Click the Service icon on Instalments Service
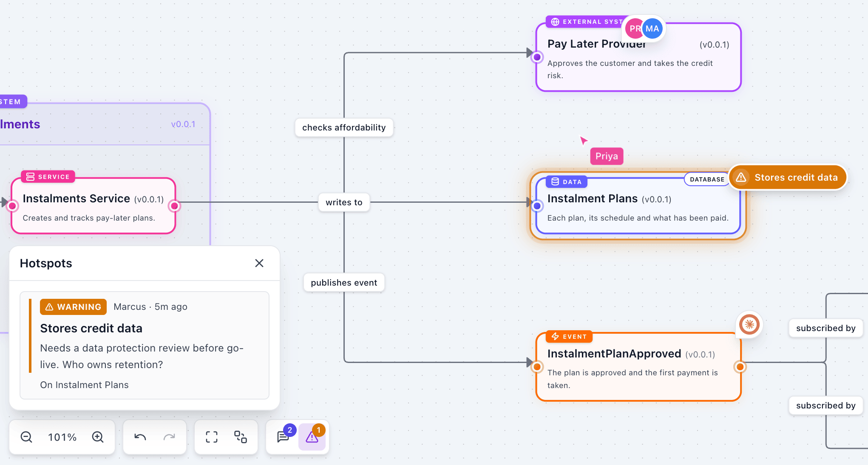This screenshot has height=465, width=868. click(30, 177)
